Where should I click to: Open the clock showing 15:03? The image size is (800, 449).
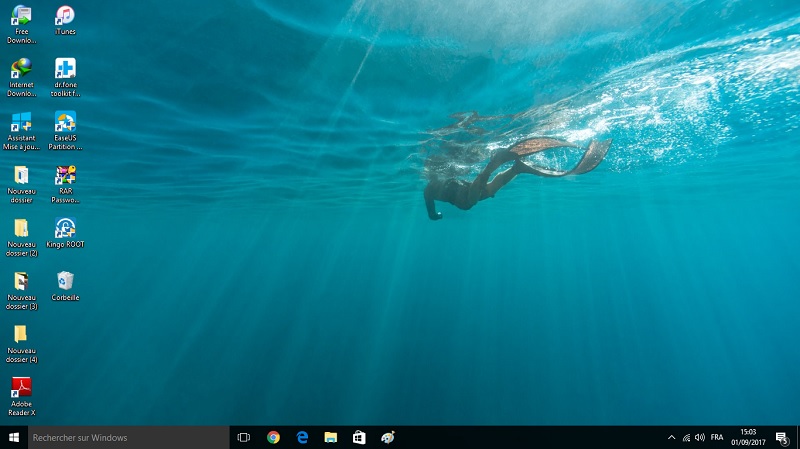[x=748, y=437]
